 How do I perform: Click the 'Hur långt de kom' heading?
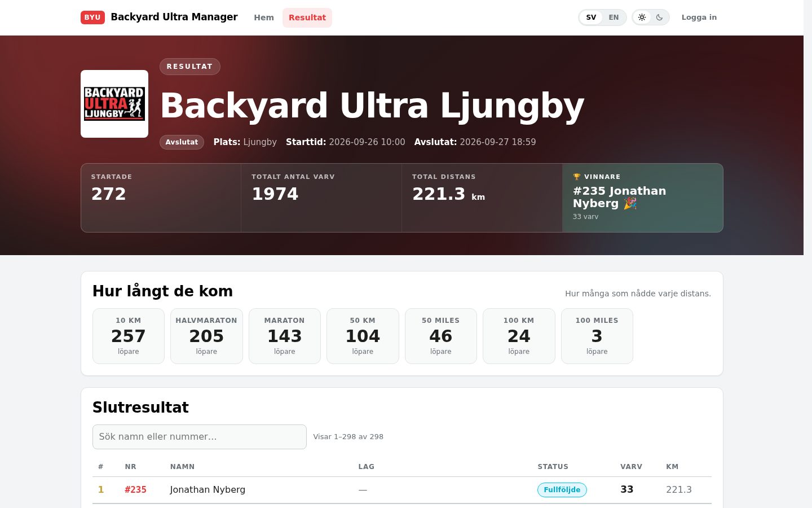(x=162, y=291)
